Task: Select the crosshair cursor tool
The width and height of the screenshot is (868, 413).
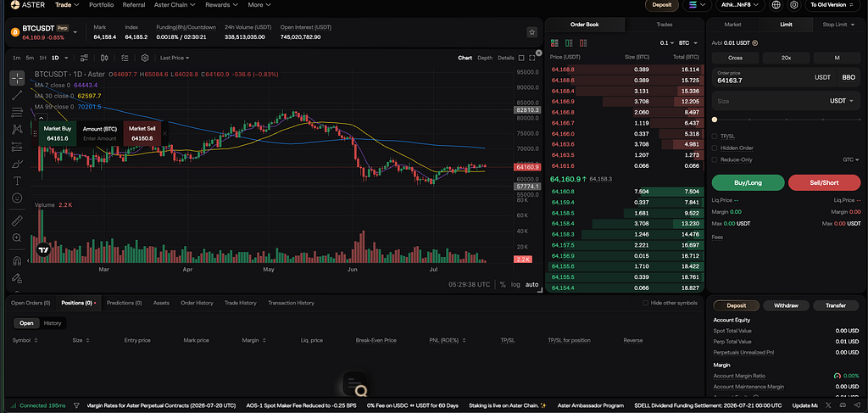Action: tap(17, 78)
